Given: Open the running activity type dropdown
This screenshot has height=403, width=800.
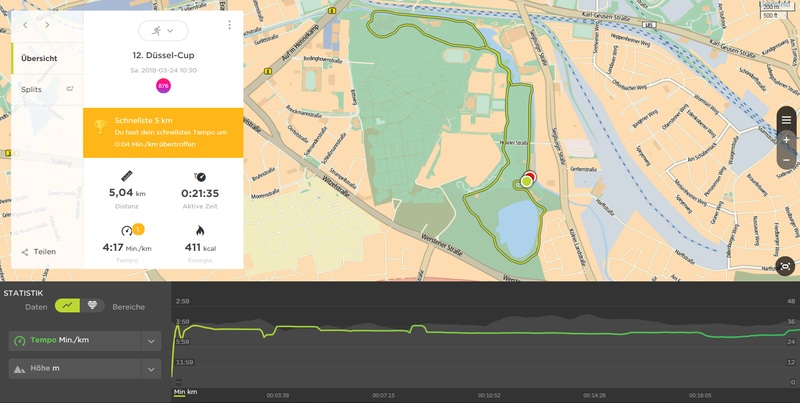Looking at the screenshot, I should 163,30.
